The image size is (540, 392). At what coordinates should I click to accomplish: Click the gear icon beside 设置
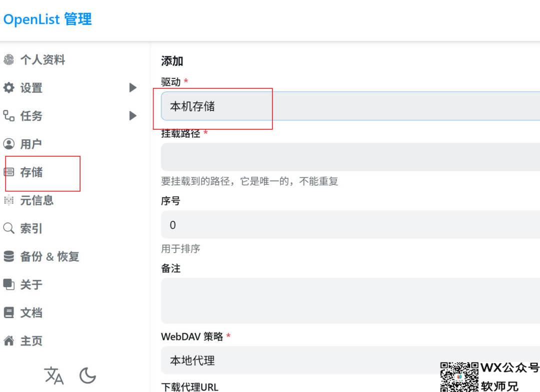(x=8, y=88)
